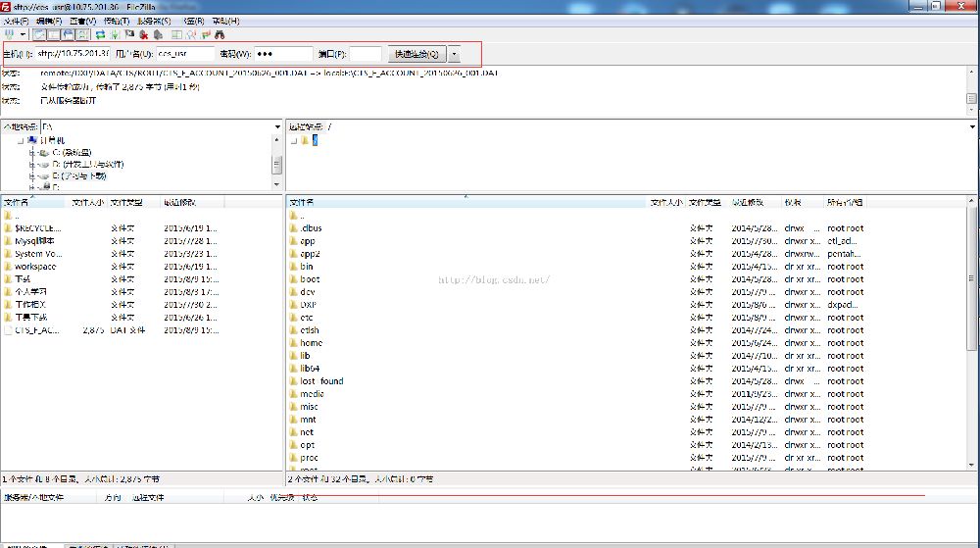
Task: Toggle synchronized browsing
Action: coord(206,34)
